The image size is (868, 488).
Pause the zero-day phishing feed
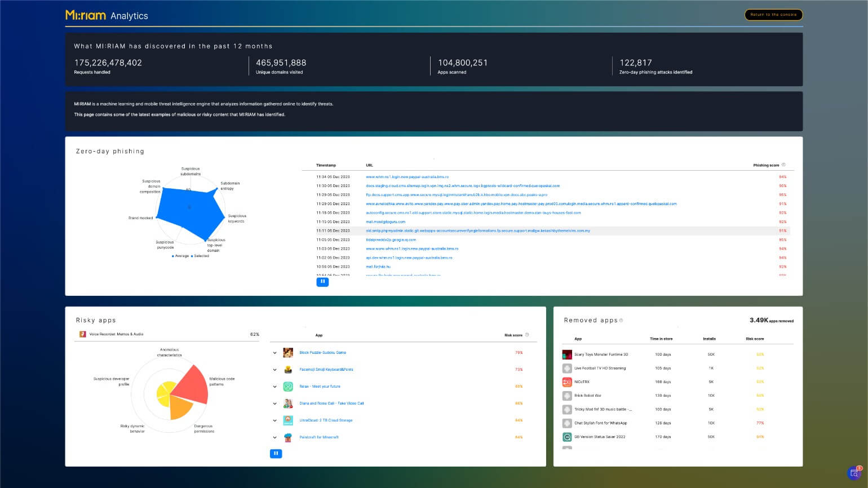tap(322, 282)
